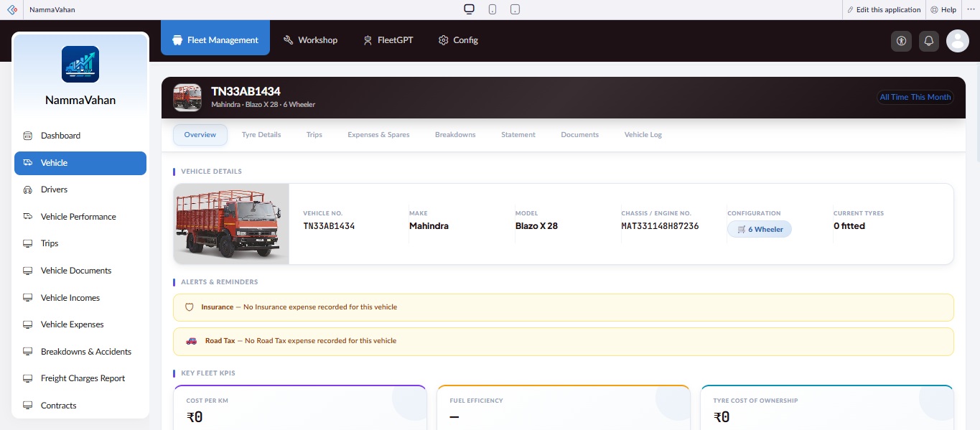
Task: Open the Fleet Management module
Action: coord(215,37)
